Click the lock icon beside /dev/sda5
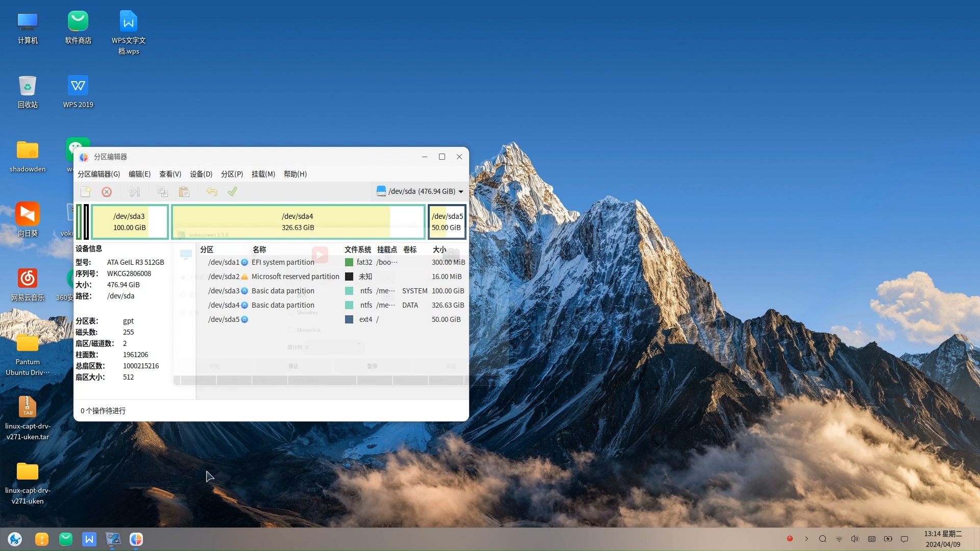Image resolution: width=980 pixels, height=551 pixels. click(x=244, y=319)
